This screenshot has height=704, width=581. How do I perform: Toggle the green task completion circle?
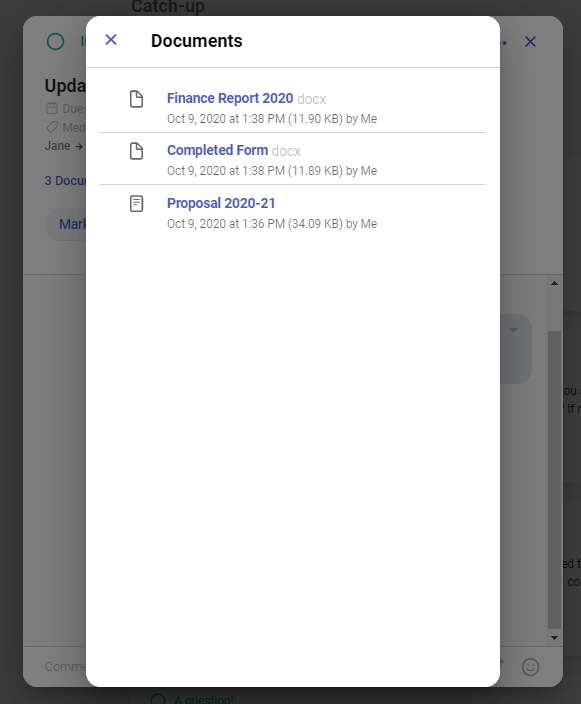point(56,42)
